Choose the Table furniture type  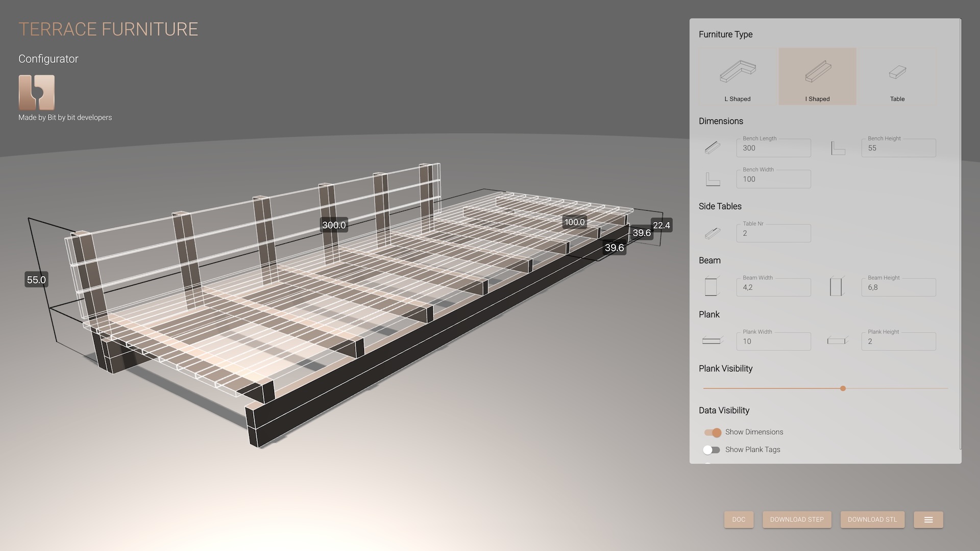(x=897, y=77)
